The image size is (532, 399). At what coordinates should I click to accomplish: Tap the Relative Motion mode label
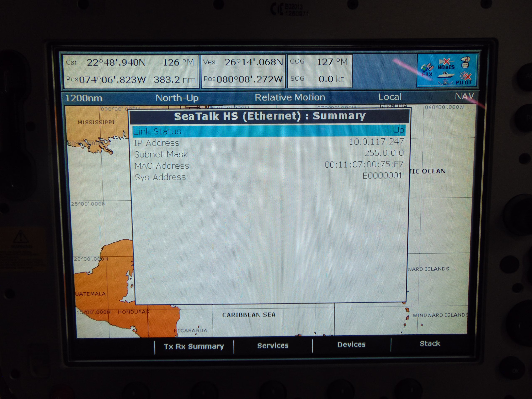coord(290,97)
